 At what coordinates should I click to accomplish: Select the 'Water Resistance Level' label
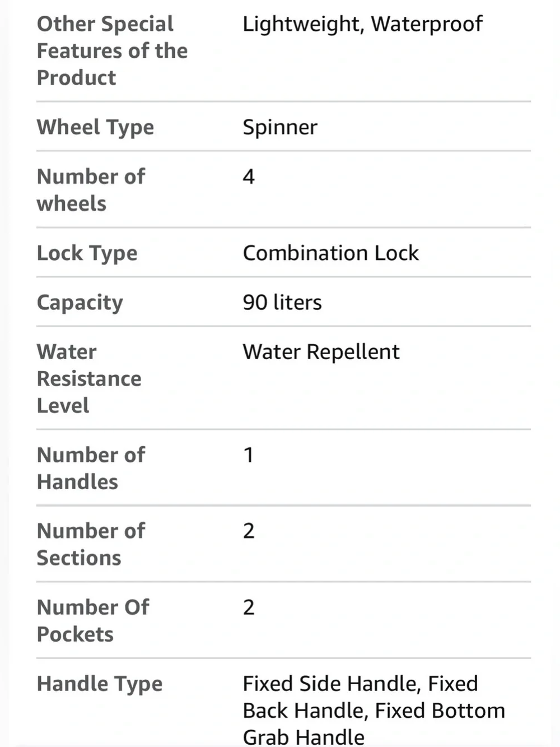point(89,378)
